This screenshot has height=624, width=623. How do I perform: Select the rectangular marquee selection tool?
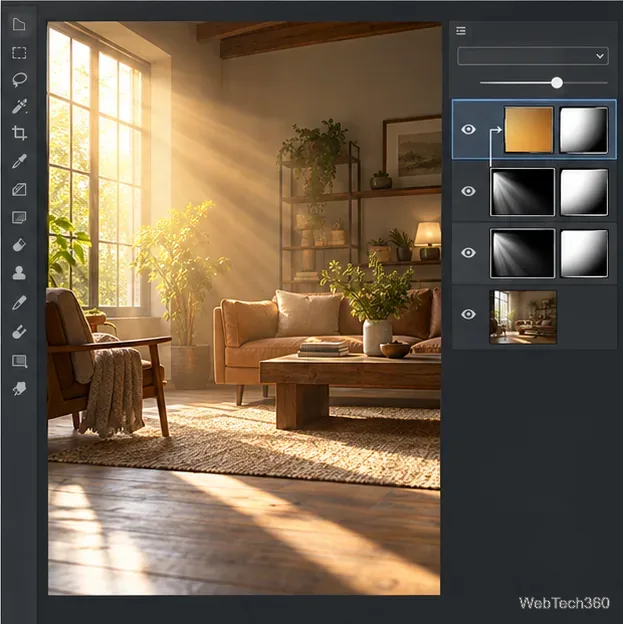point(19,53)
